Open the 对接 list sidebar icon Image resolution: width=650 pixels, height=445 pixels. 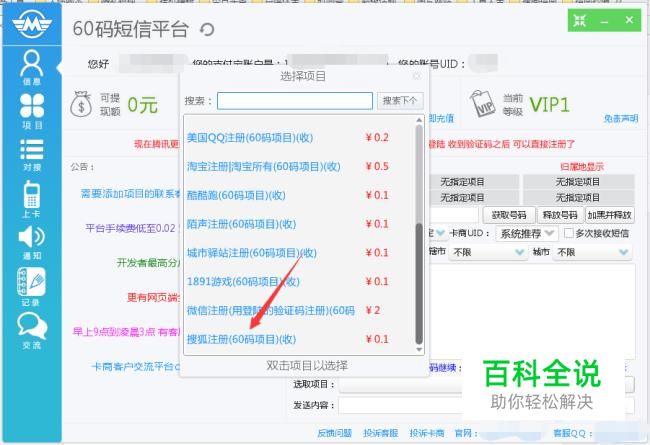coord(32,155)
